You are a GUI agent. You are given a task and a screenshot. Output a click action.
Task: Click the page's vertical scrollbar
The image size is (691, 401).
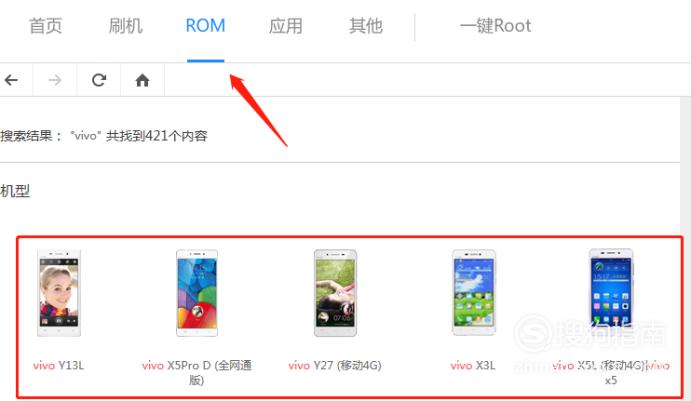[x=686, y=249]
